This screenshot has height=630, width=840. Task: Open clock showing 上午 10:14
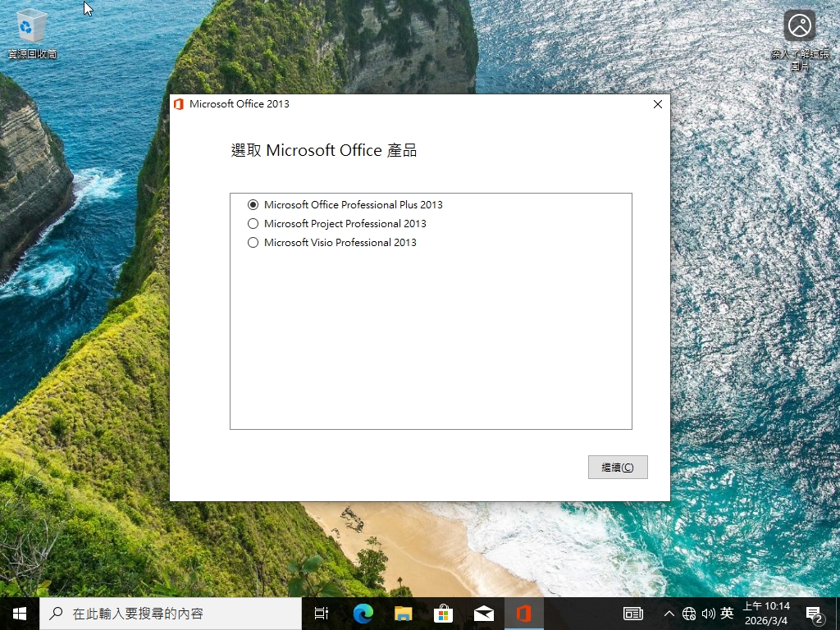coord(766,614)
